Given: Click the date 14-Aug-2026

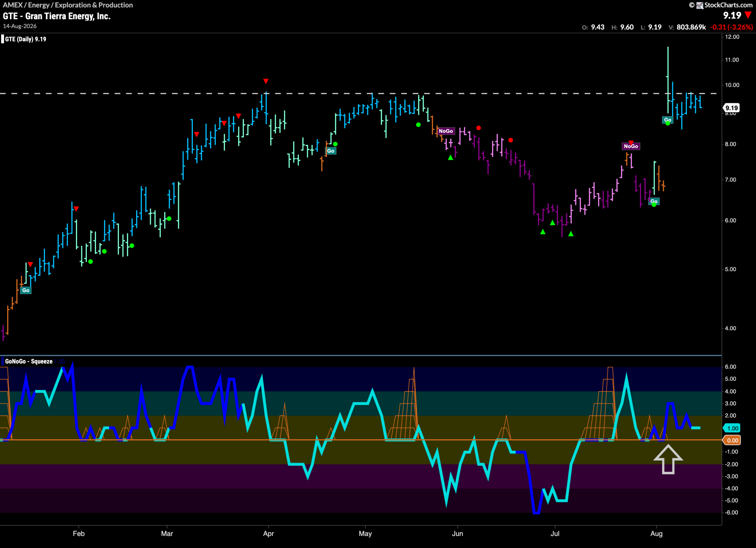Looking at the screenshot, I should click(20, 26).
